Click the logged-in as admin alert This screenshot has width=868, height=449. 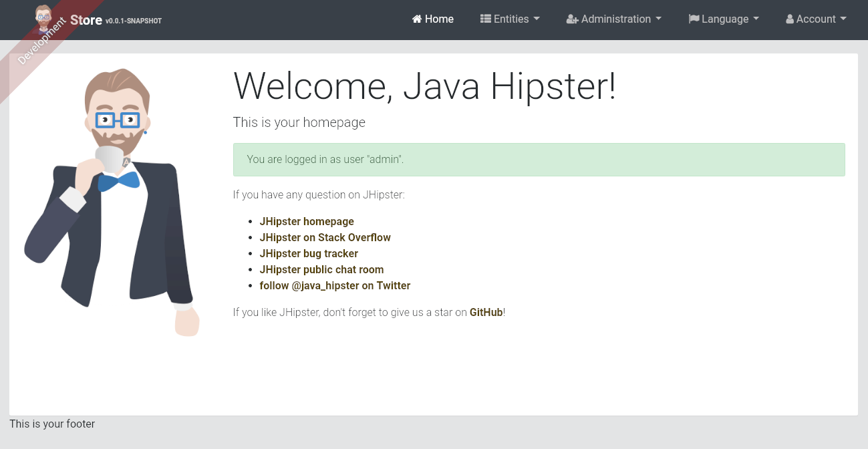point(539,160)
